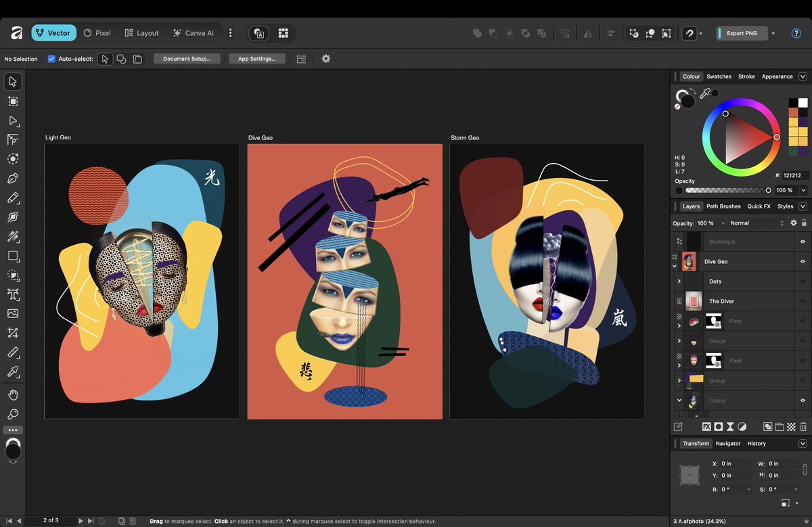Switch to the Swatches tab

(x=719, y=76)
